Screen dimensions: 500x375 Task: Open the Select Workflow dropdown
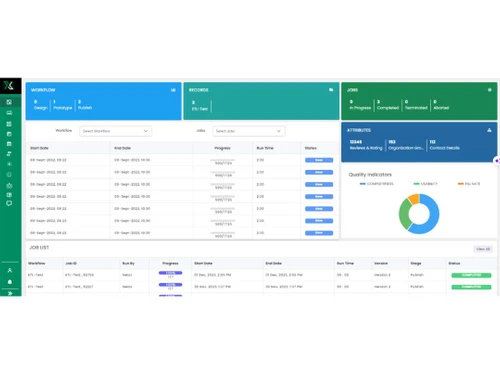click(116, 131)
